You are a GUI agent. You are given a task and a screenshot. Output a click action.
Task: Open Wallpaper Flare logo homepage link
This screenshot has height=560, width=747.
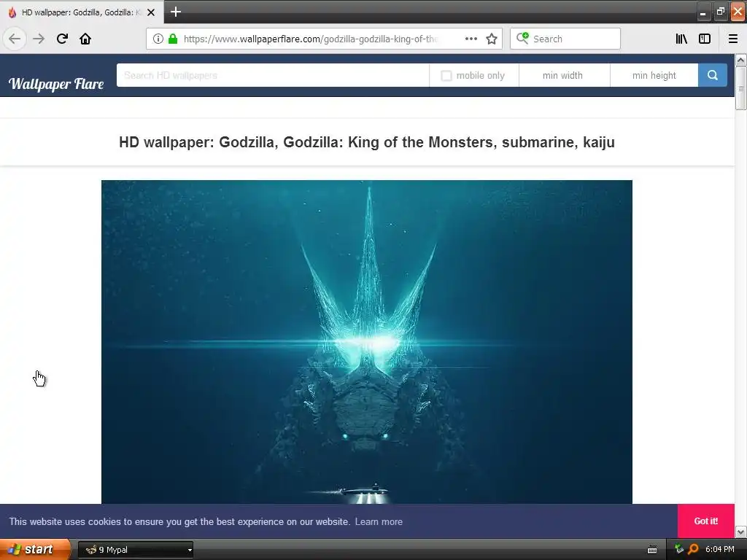click(x=56, y=84)
